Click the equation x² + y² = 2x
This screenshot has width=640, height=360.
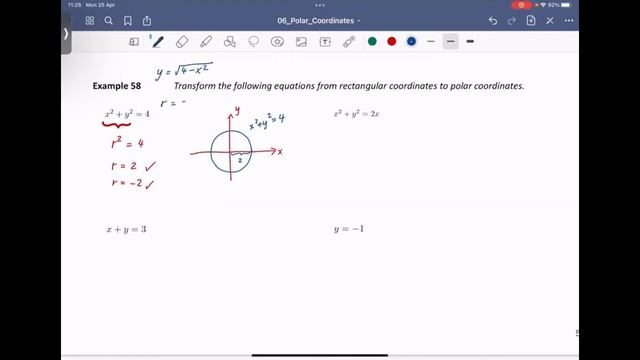(356, 114)
